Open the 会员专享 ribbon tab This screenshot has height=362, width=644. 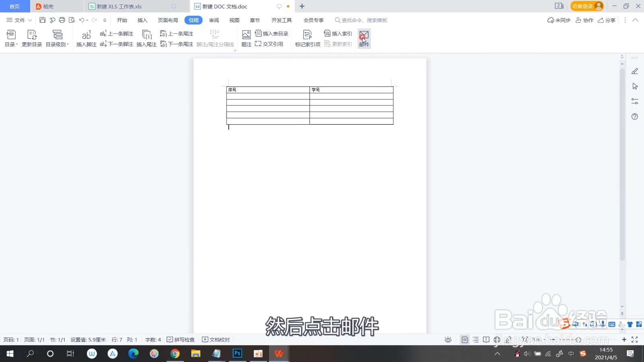(313, 20)
